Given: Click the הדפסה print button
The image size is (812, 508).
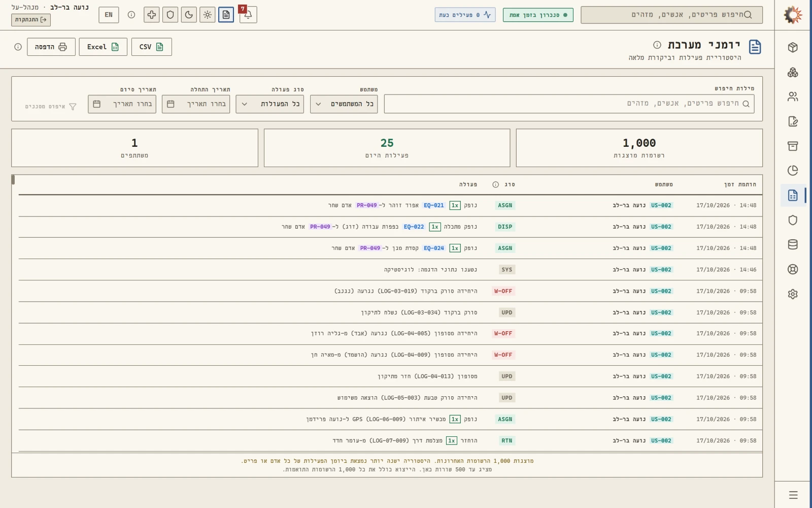Looking at the screenshot, I should point(51,47).
